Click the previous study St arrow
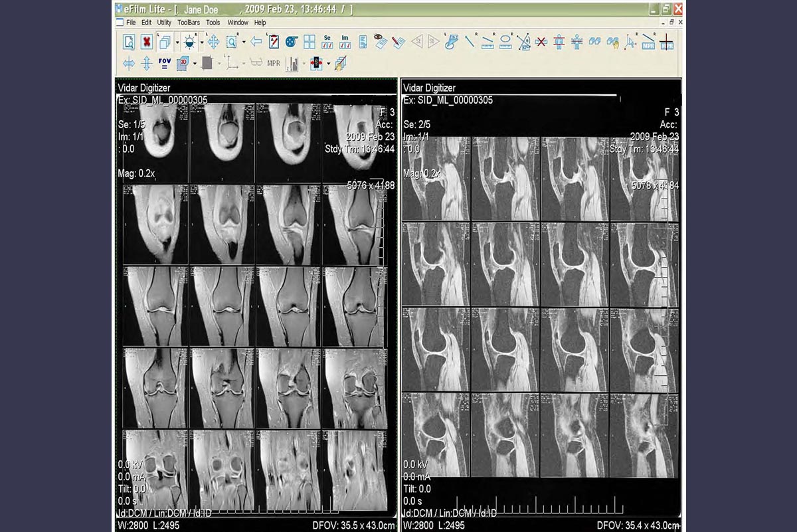This screenshot has width=797, height=532. [417, 42]
